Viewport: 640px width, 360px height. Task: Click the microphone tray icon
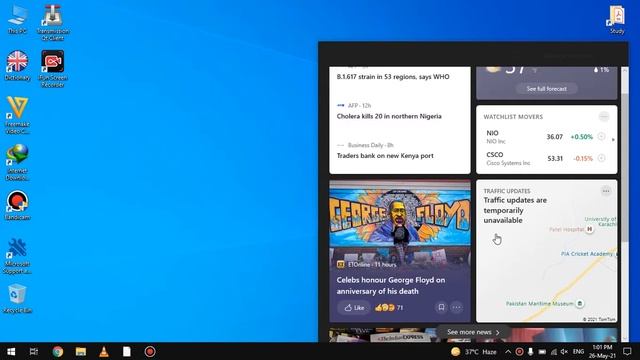[531, 352]
